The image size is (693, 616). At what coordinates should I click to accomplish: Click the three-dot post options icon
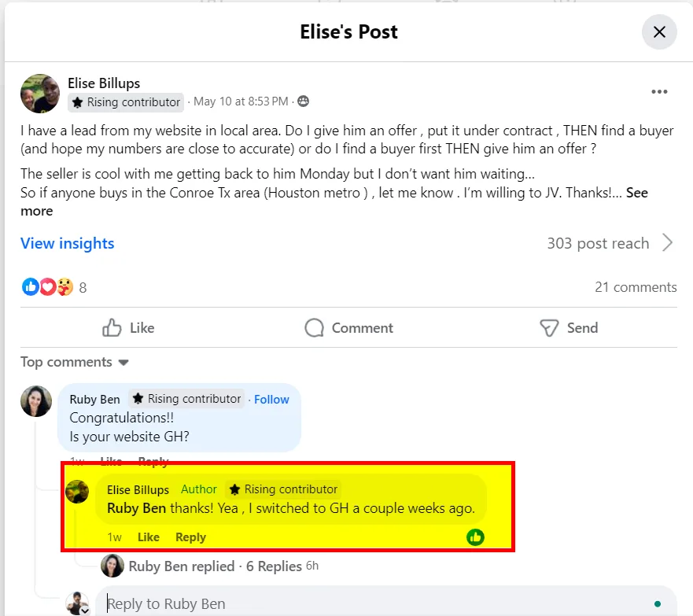pos(659,93)
